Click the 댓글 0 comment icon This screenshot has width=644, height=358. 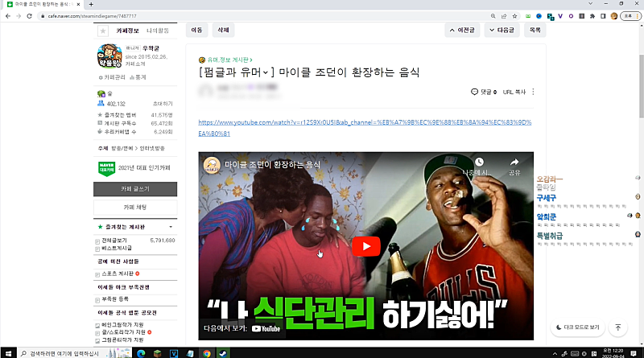[x=474, y=92]
